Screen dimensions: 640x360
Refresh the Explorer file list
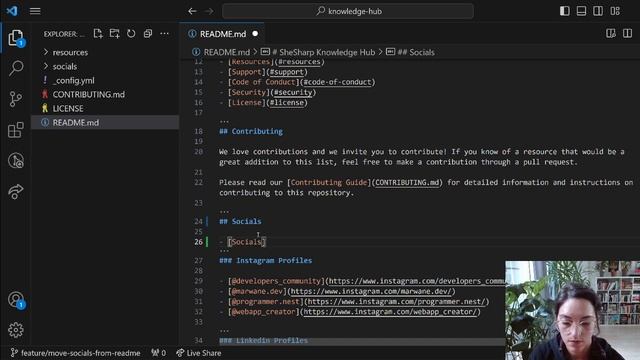click(131, 34)
